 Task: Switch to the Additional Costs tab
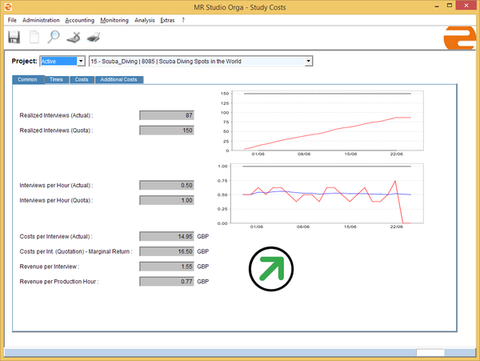tap(119, 79)
